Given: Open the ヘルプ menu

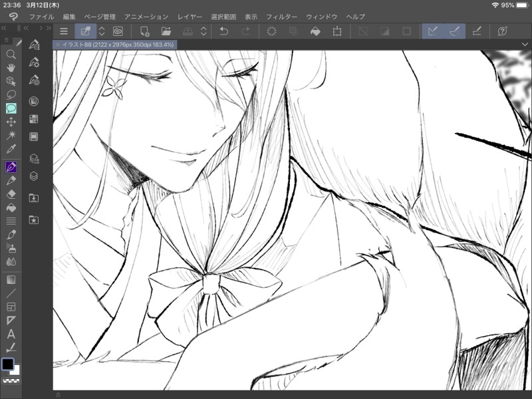Looking at the screenshot, I should (356, 17).
